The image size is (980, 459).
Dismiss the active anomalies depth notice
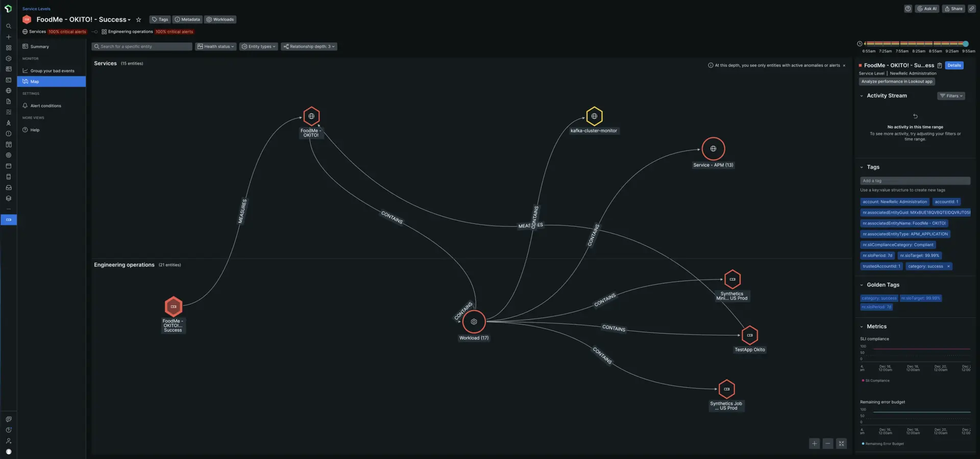(844, 65)
